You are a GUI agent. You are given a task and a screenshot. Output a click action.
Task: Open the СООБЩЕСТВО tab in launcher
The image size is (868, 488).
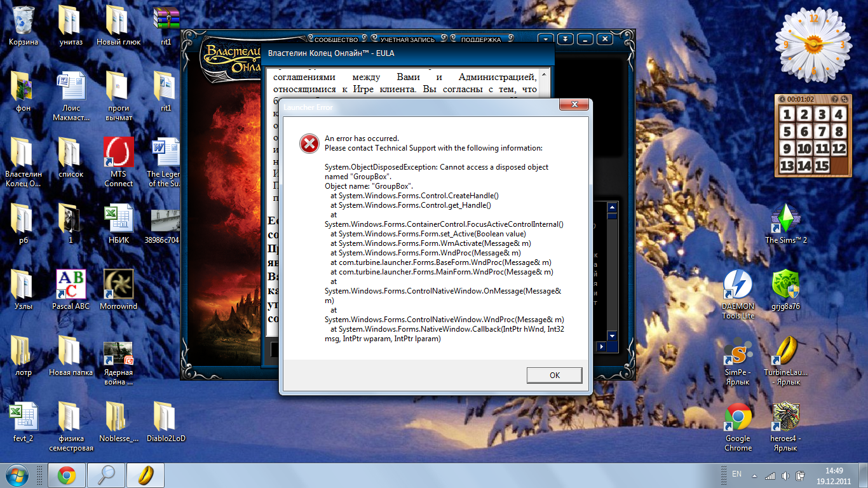(x=336, y=39)
